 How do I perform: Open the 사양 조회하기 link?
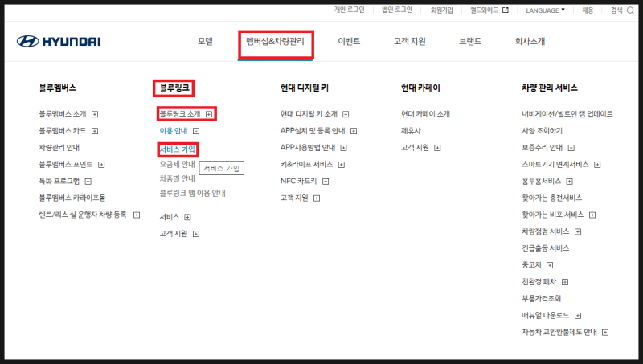(542, 131)
